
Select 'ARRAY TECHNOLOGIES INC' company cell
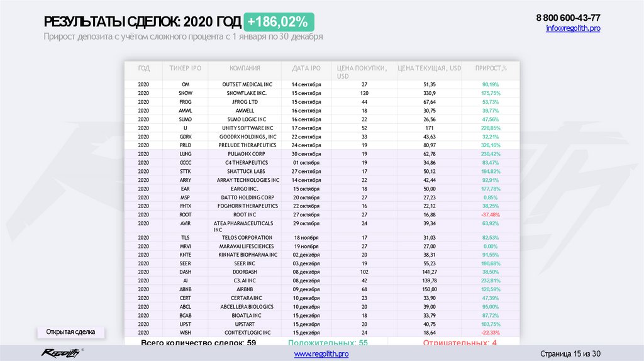[x=248, y=181]
